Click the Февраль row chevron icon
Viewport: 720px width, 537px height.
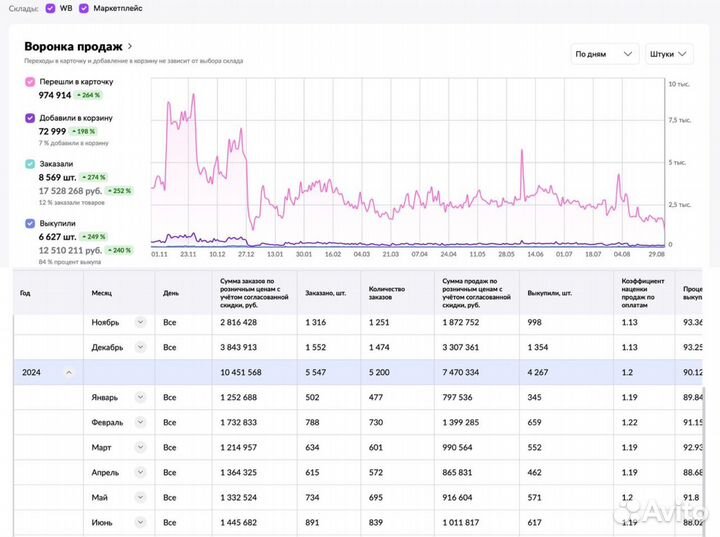140,422
